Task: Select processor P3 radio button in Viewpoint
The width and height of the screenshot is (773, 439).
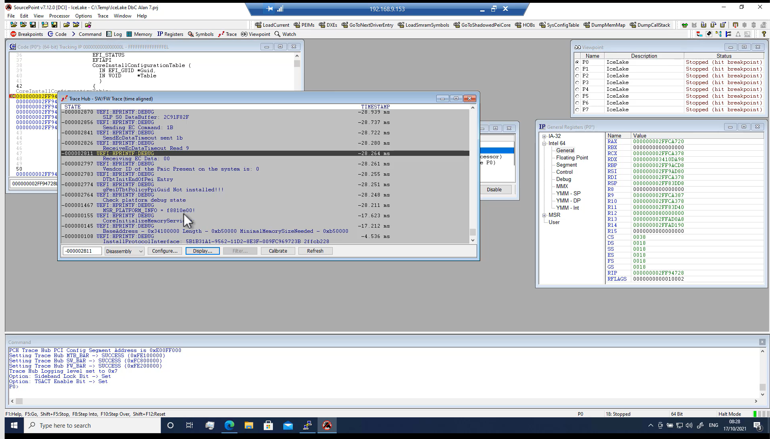Action: click(x=577, y=83)
